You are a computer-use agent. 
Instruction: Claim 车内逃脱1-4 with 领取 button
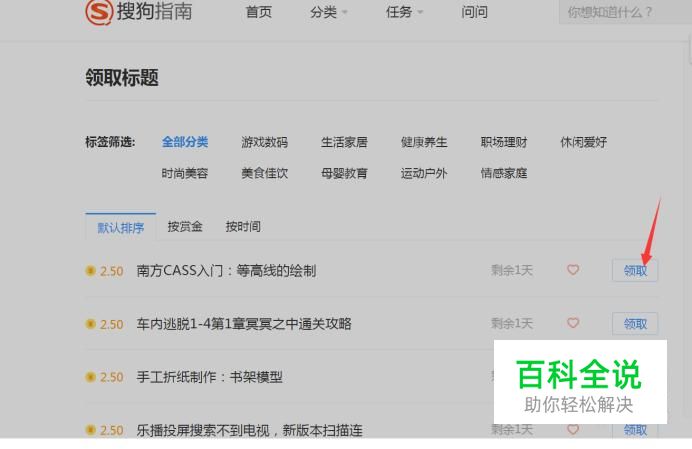(635, 324)
